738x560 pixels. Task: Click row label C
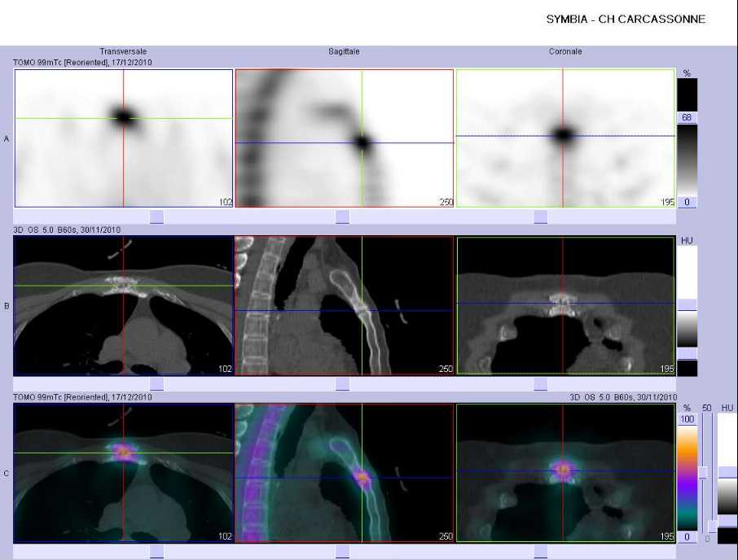[7, 474]
